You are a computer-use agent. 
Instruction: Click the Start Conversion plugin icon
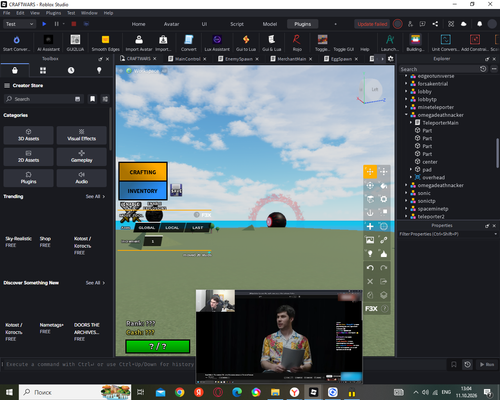[16, 43]
